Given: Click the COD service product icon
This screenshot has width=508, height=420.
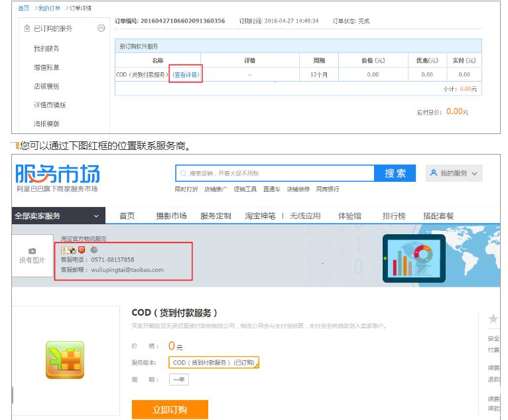Looking at the screenshot, I should coord(65,360).
